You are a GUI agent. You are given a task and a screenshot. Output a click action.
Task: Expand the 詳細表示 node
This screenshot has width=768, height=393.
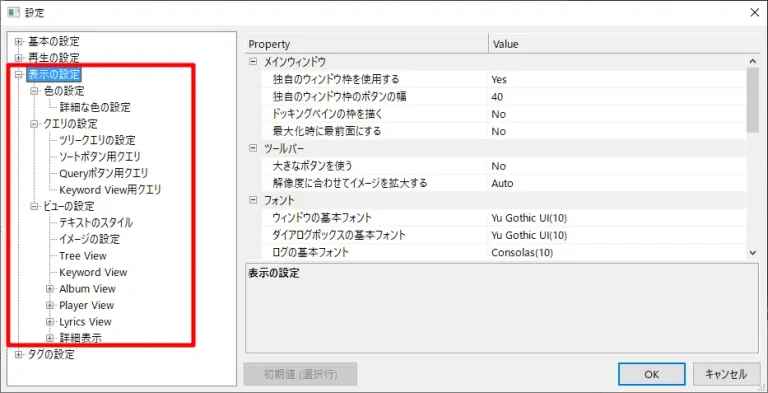pyautogui.click(x=49, y=338)
